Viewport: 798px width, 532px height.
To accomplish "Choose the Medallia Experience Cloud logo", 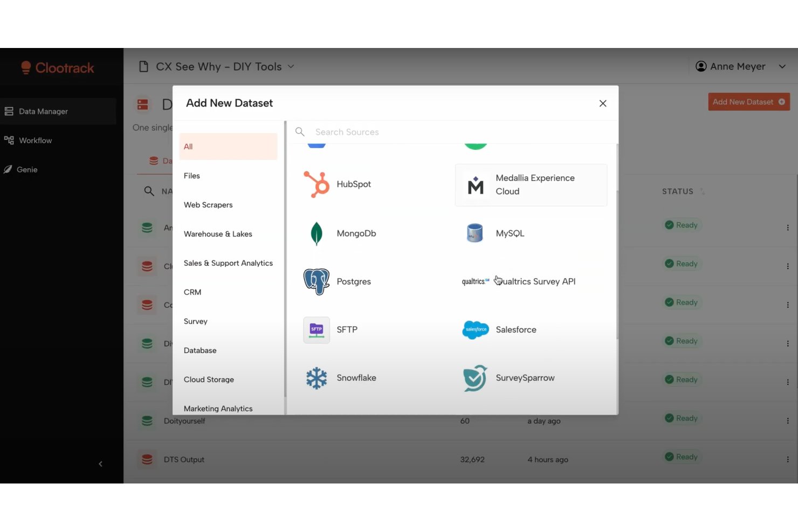I will click(476, 185).
